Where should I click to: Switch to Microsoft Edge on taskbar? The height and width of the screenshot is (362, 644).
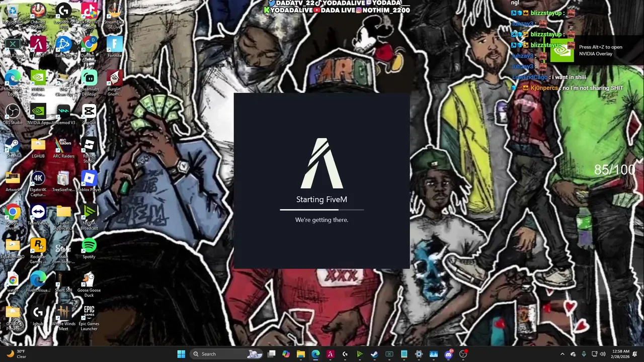coord(315,354)
